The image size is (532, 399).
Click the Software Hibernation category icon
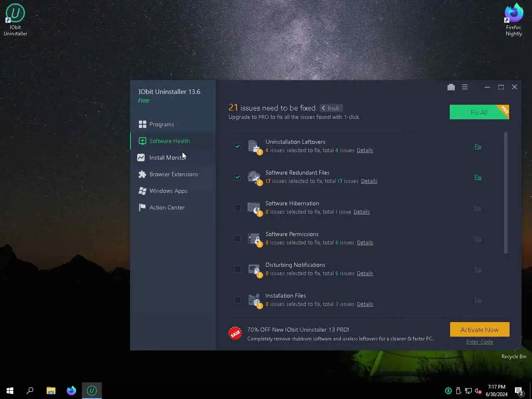[x=254, y=209]
